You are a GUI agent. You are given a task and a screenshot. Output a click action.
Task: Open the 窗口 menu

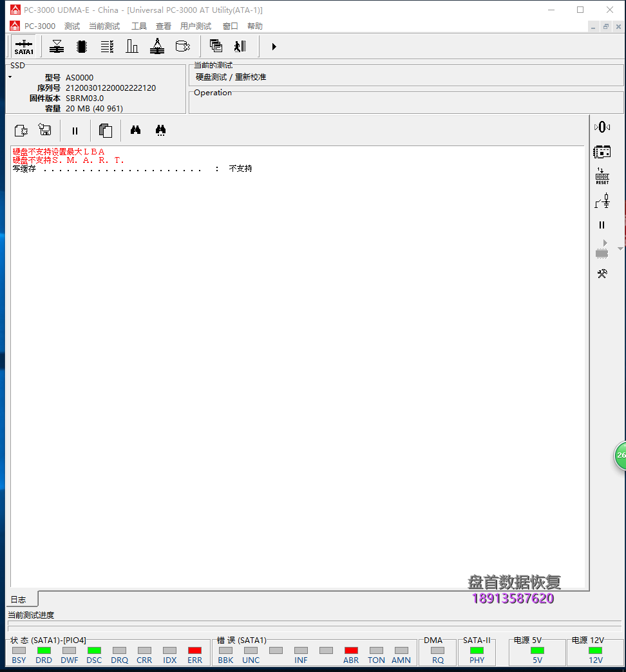231,26
